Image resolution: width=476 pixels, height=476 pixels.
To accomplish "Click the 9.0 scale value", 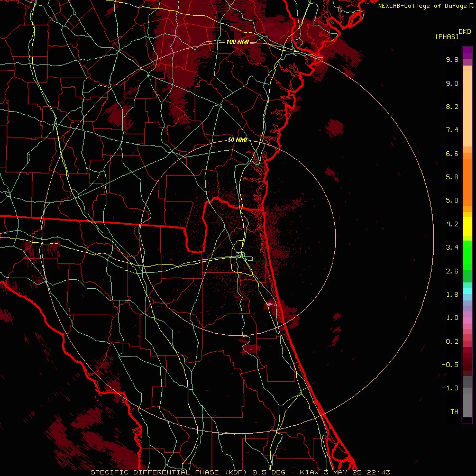I will tap(452, 83).
